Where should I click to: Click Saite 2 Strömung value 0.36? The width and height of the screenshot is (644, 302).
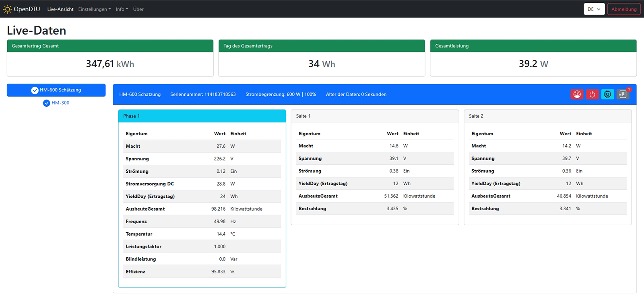(567, 171)
